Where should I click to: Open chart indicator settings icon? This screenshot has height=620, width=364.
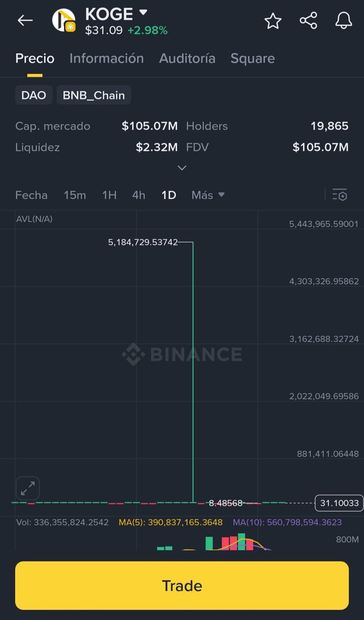[x=340, y=195]
